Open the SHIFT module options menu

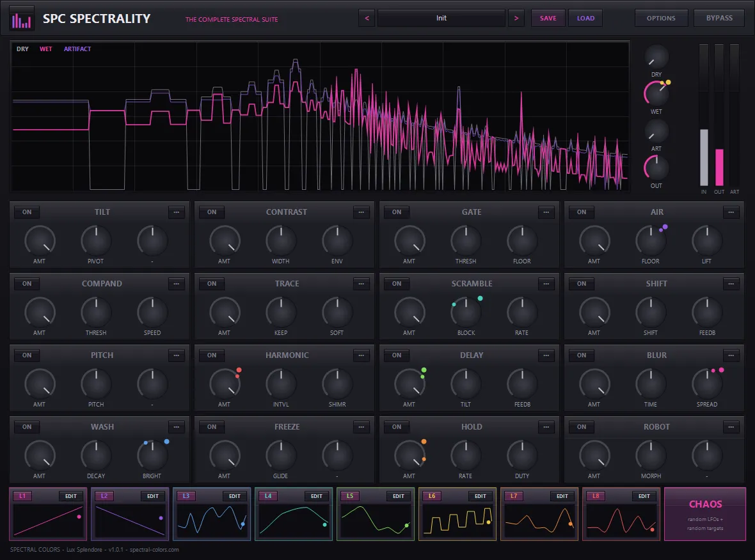pyautogui.click(x=731, y=284)
